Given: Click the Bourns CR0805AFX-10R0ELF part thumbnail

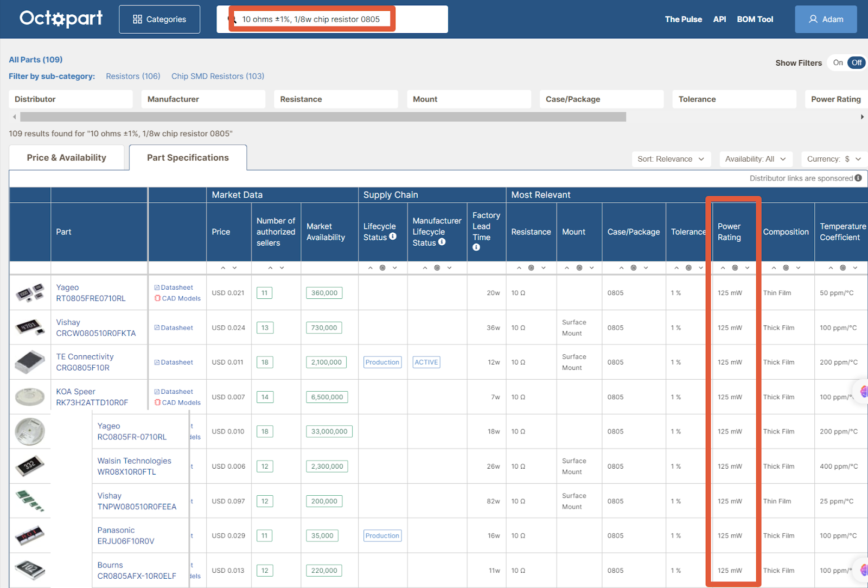Looking at the screenshot, I should point(30,570).
